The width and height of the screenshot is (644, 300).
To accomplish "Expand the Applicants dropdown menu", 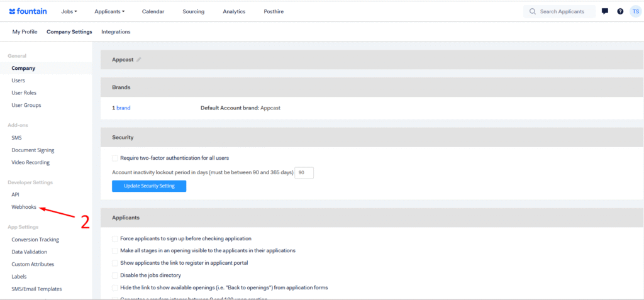I will click(109, 11).
